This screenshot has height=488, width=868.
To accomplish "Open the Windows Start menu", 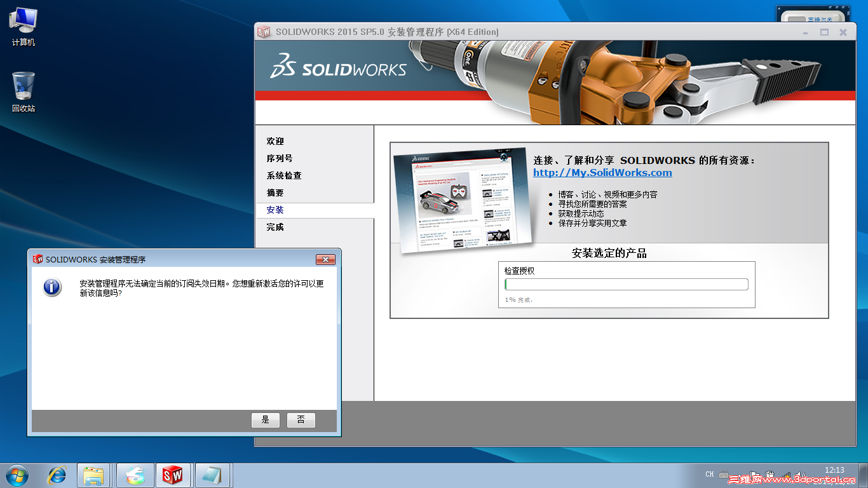I will 17,475.
